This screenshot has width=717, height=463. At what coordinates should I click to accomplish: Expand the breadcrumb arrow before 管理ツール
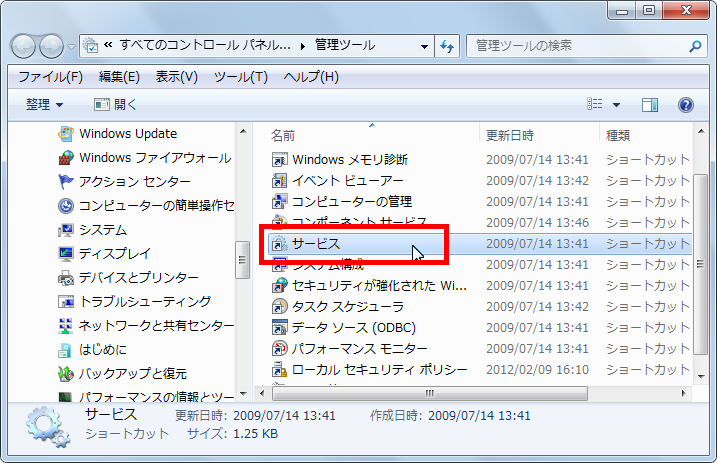[303, 46]
